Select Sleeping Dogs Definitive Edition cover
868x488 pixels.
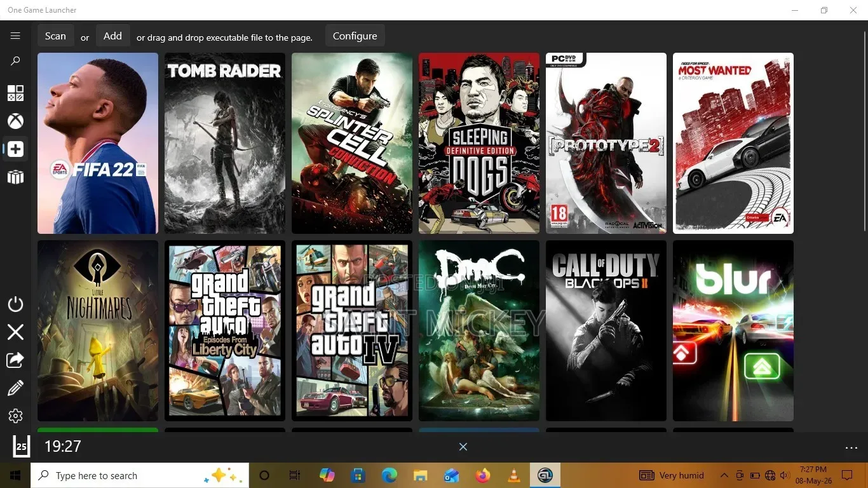point(479,143)
